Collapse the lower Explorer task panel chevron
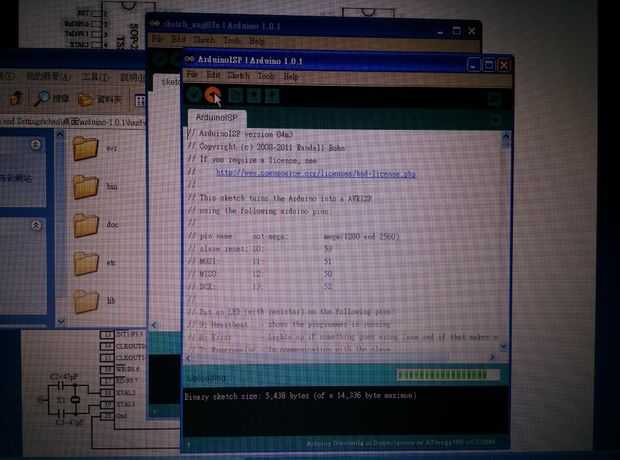 pyautogui.click(x=36, y=225)
